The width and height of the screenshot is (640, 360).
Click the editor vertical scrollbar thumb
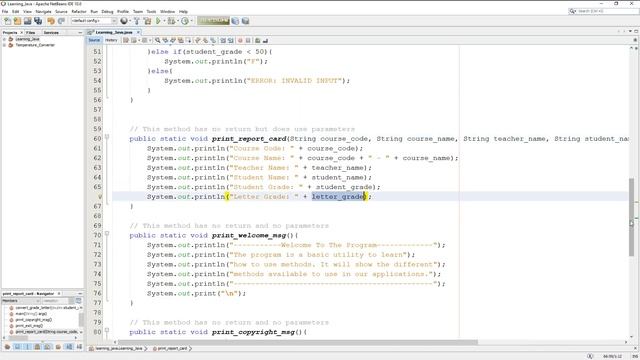pos(631,217)
